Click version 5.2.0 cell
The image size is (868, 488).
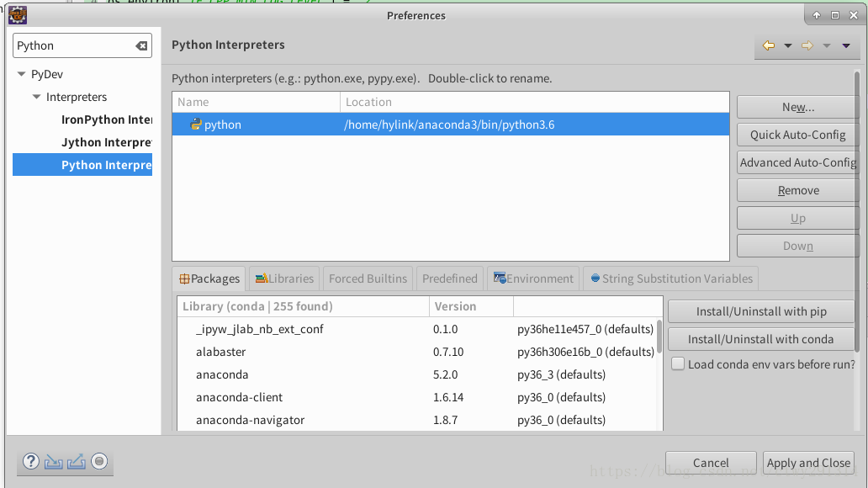coord(445,374)
